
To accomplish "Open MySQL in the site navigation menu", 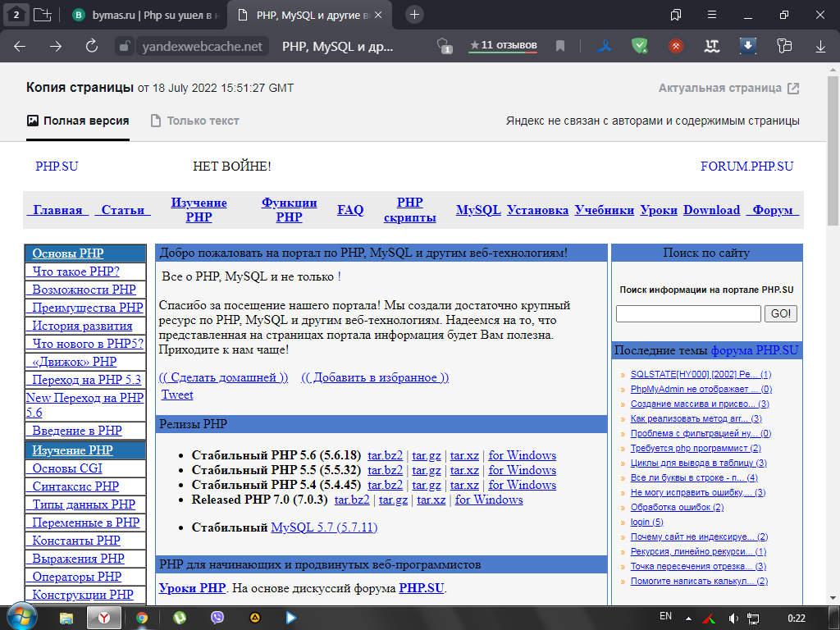I will tap(478, 210).
